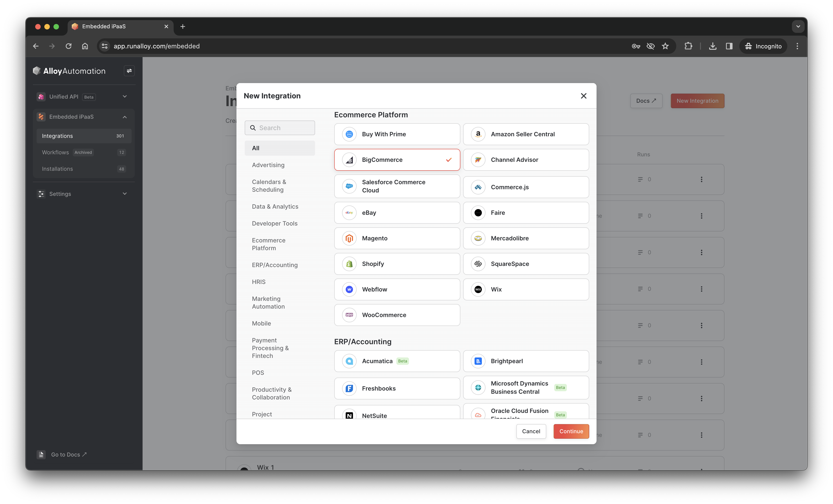The width and height of the screenshot is (833, 504).
Task: Click the Magento logo icon
Action: 349,238
